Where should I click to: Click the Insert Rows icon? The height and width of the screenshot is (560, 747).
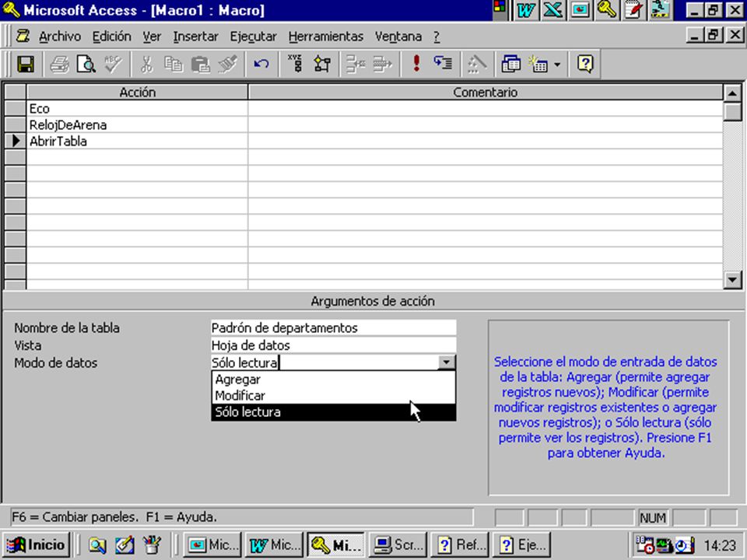(x=356, y=64)
